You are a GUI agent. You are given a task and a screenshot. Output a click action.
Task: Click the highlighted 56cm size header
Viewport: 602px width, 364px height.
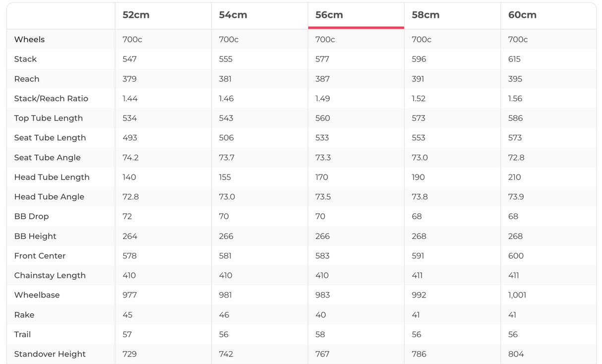point(329,15)
